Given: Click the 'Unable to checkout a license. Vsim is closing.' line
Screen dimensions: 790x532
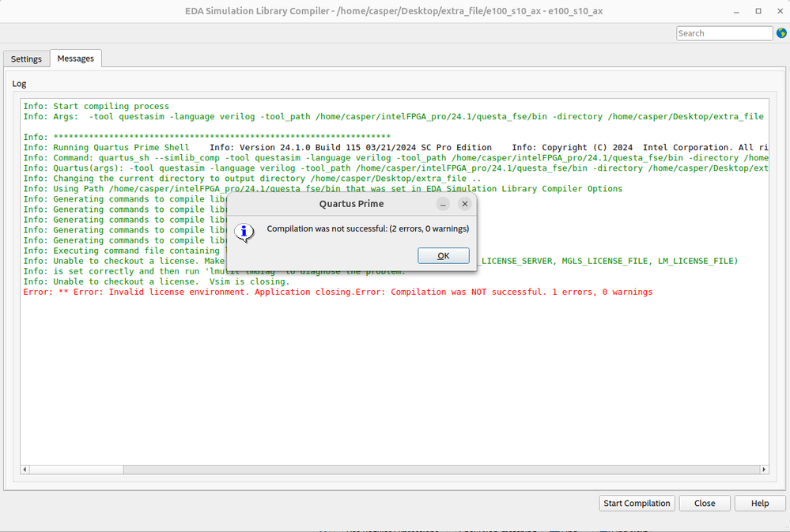Looking at the screenshot, I should 157,281.
